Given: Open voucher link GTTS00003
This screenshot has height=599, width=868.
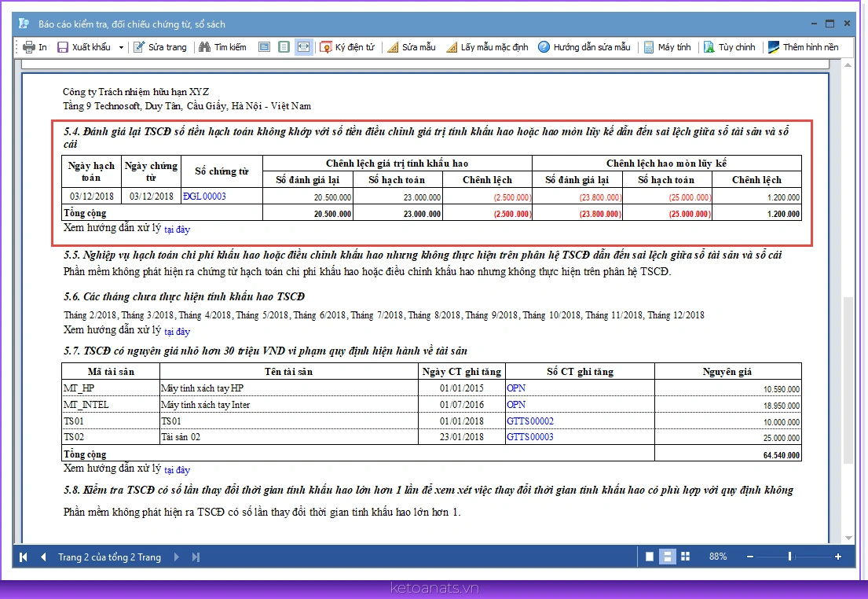Looking at the screenshot, I should (530, 436).
